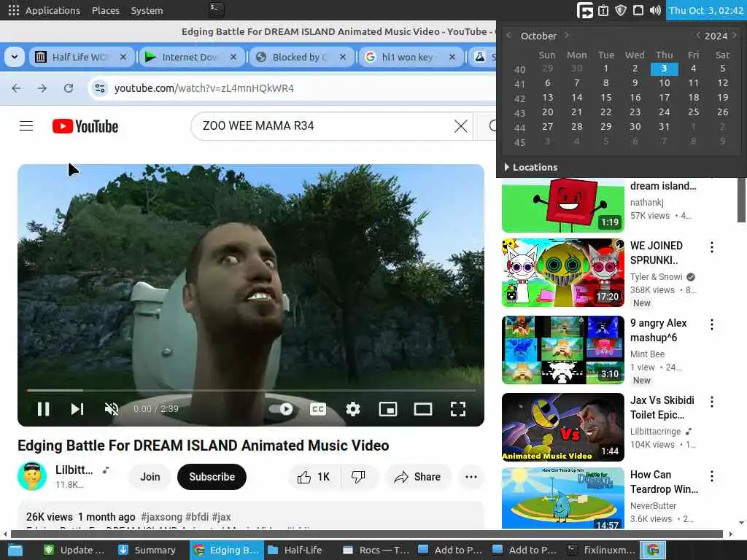Image resolution: width=747 pixels, height=560 pixels.
Task: Open Lilbitt channel avatar
Action: (x=32, y=476)
